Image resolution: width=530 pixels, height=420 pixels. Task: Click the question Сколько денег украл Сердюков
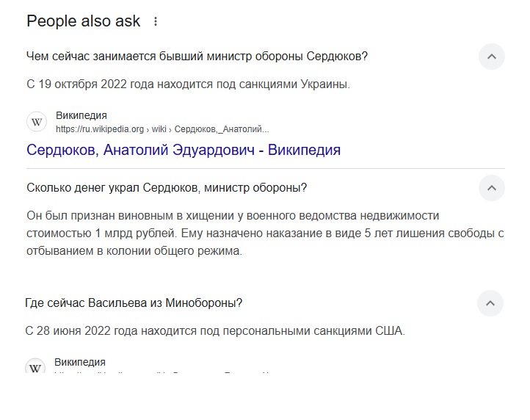pyautogui.click(x=167, y=188)
